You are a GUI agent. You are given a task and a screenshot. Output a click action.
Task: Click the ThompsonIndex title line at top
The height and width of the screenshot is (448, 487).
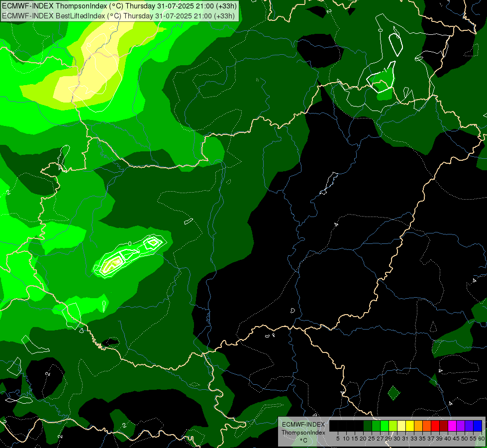tap(119, 6)
